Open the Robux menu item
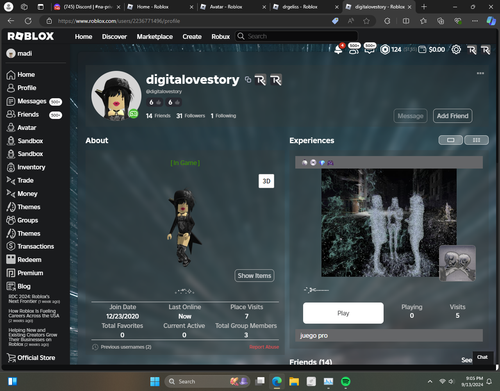This screenshot has height=391, width=500. coord(221,36)
